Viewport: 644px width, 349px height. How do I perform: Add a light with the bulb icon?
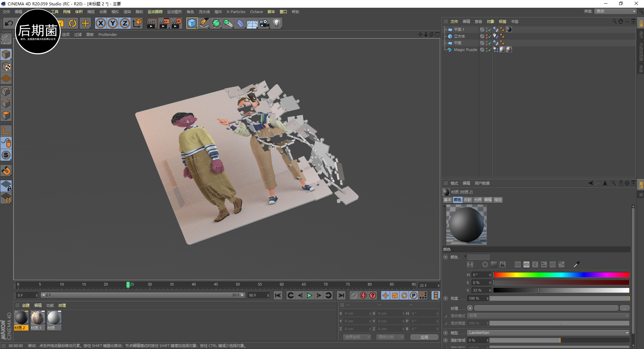pyautogui.click(x=276, y=23)
